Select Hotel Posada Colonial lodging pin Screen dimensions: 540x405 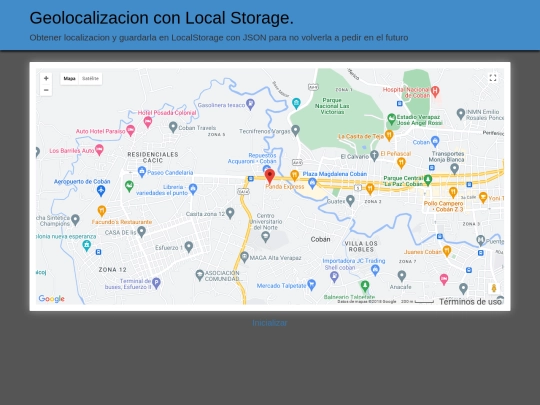pyautogui.click(x=148, y=122)
